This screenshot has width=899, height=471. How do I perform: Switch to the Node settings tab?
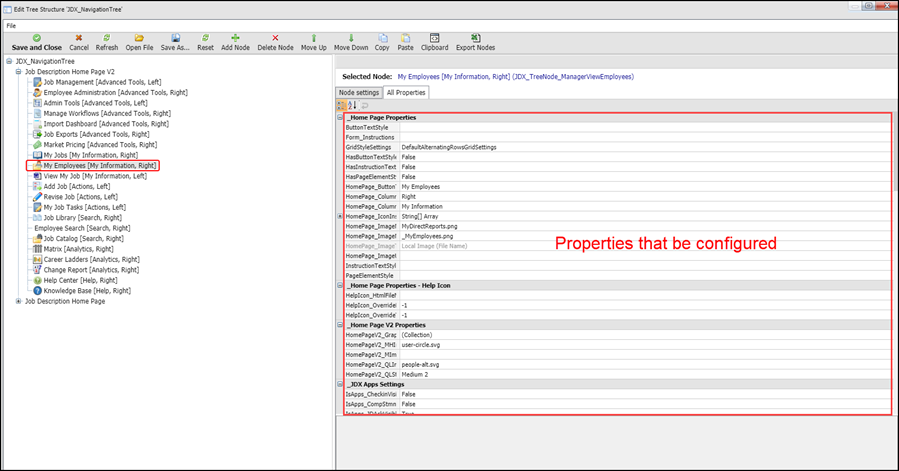coord(358,92)
